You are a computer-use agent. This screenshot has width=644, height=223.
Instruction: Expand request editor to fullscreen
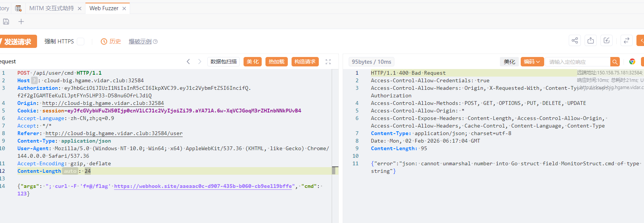[x=328, y=62]
